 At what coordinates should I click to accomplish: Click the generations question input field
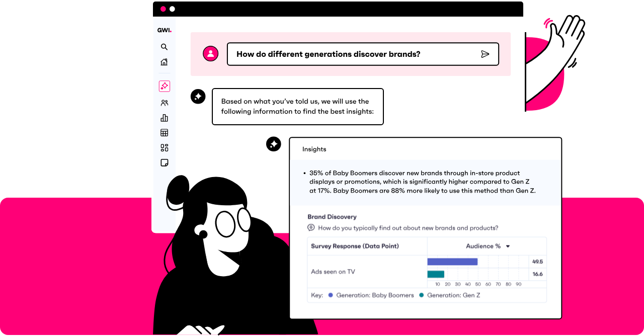pyautogui.click(x=352, y=54)
